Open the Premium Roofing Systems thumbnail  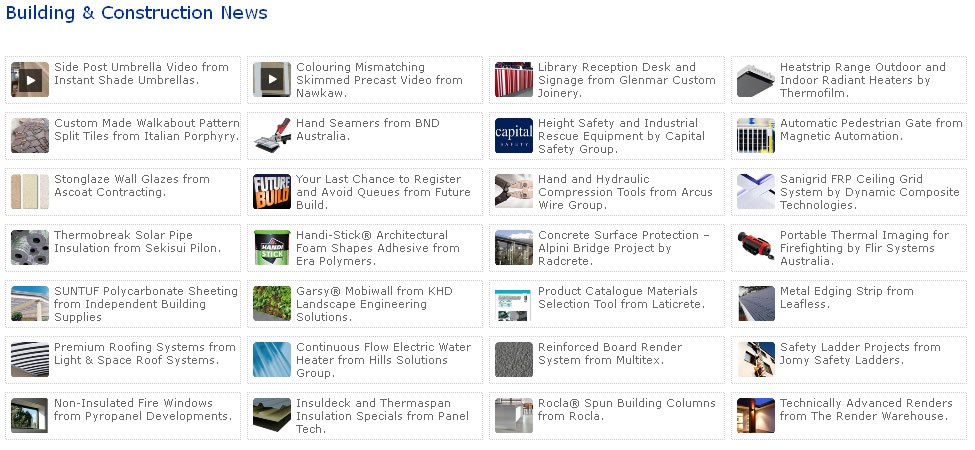[x=30, y=359]
